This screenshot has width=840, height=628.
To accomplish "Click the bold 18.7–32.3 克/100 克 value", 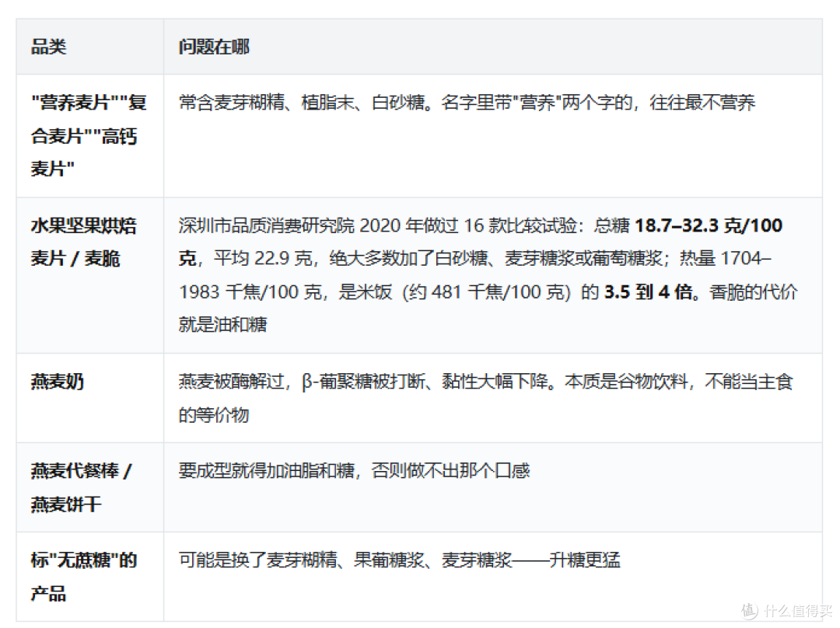I will pos(481,242).
